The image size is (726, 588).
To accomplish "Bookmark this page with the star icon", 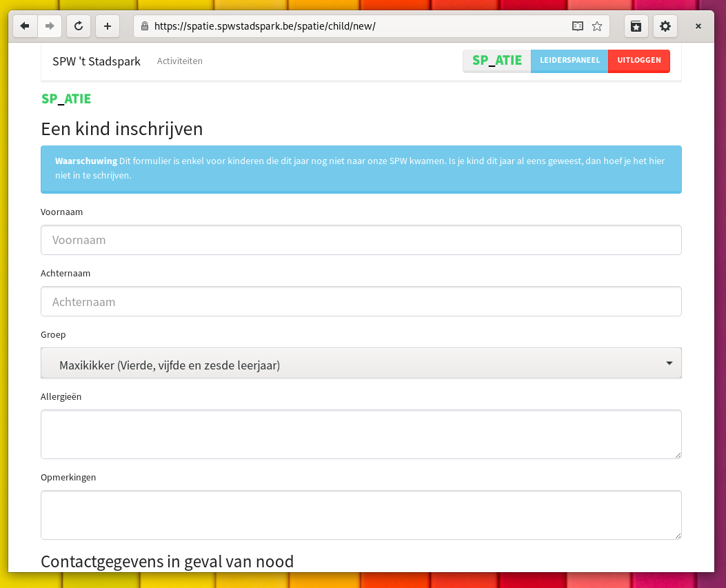I will point(597,26).
